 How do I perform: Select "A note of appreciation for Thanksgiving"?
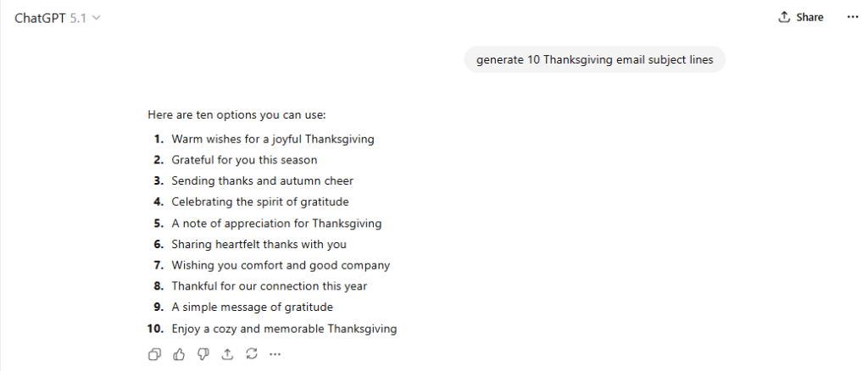pos(276,223)
